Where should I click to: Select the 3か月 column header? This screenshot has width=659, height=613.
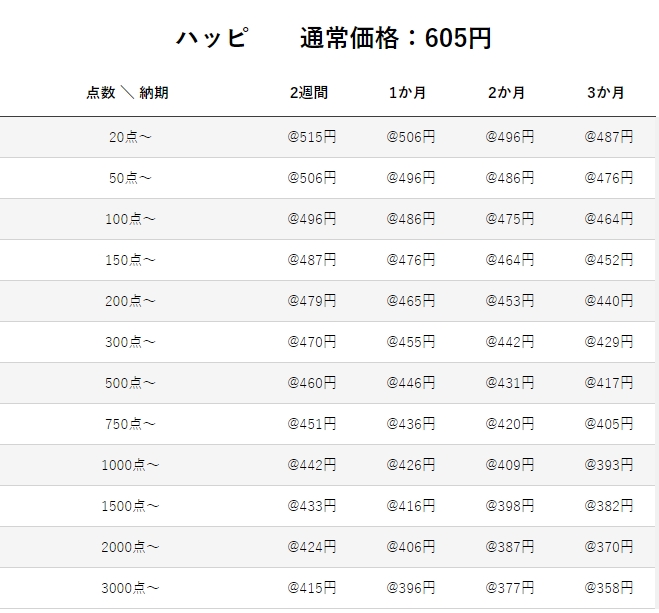pos(606,93)
